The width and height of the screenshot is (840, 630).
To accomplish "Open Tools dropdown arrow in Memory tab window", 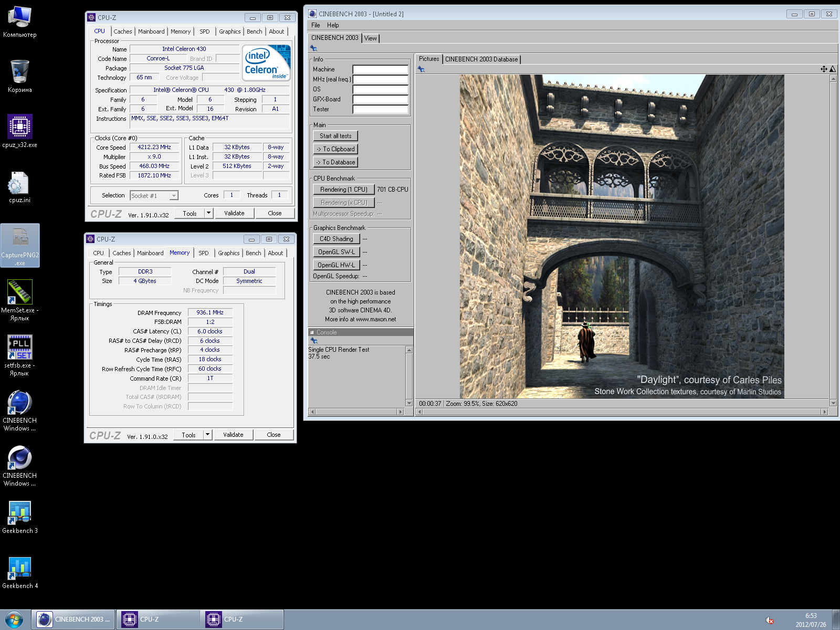I will point(207,435).
